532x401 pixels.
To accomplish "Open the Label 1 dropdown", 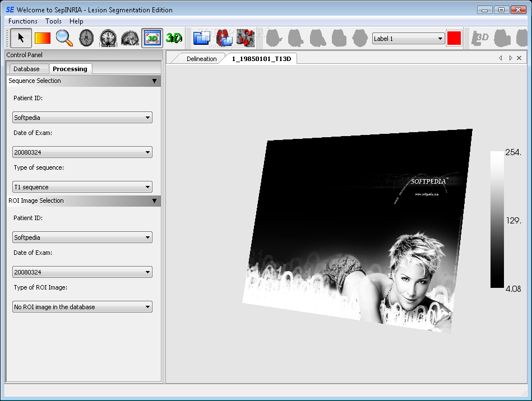I will (408, 39).
